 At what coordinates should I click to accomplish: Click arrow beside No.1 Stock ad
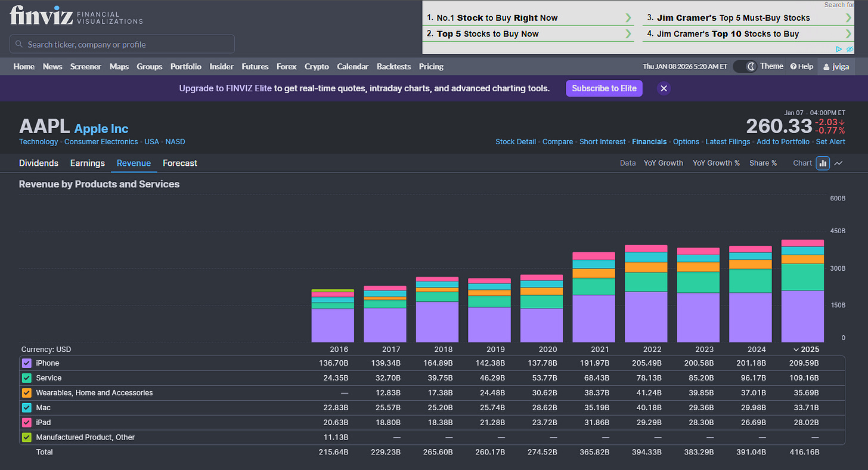point(628,18)
